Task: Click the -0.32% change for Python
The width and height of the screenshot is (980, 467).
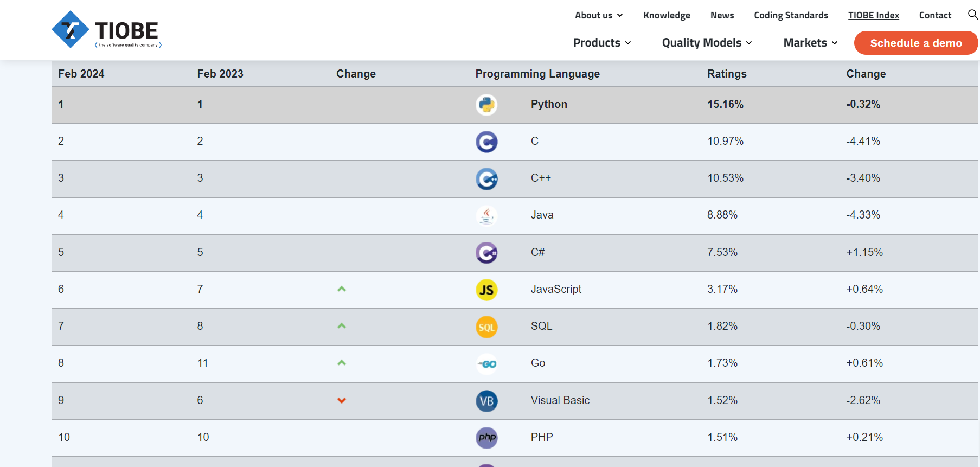Action: pos(863,104)
